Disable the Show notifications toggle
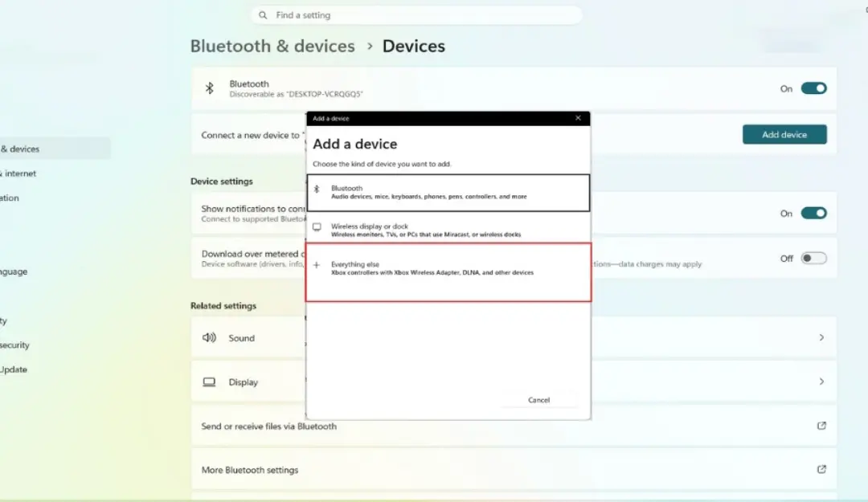This screenshot has width=868, height=502. click(x=813, y=213)
